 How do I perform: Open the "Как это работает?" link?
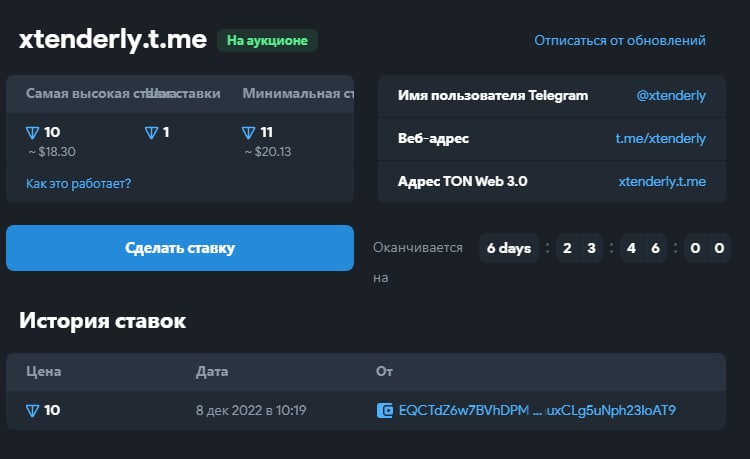click(78, 183)
